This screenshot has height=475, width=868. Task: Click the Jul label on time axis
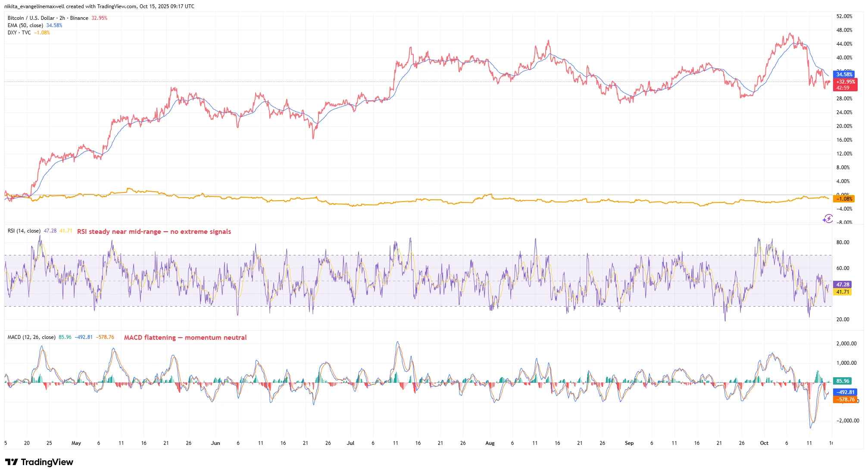tap(350, 443)
